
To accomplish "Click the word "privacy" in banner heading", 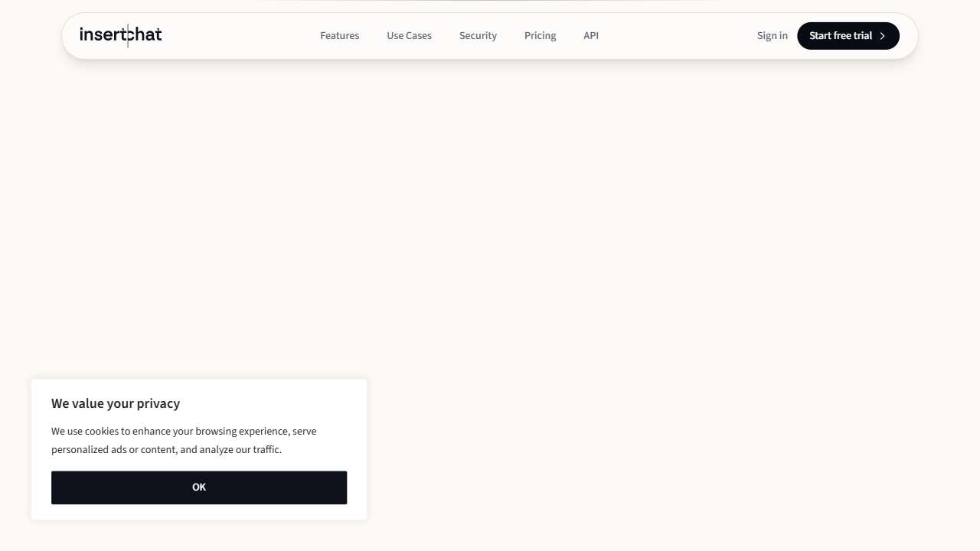I will click(158, 403).
